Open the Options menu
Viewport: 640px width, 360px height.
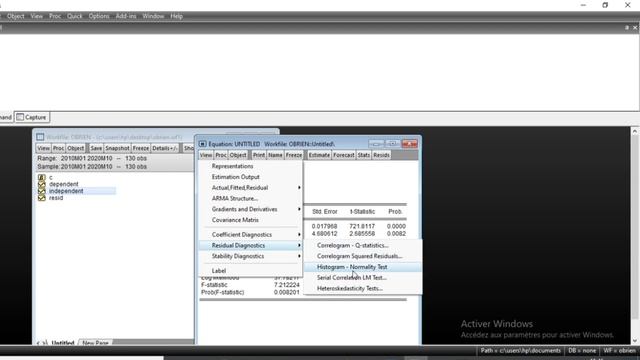coord(99,16)
